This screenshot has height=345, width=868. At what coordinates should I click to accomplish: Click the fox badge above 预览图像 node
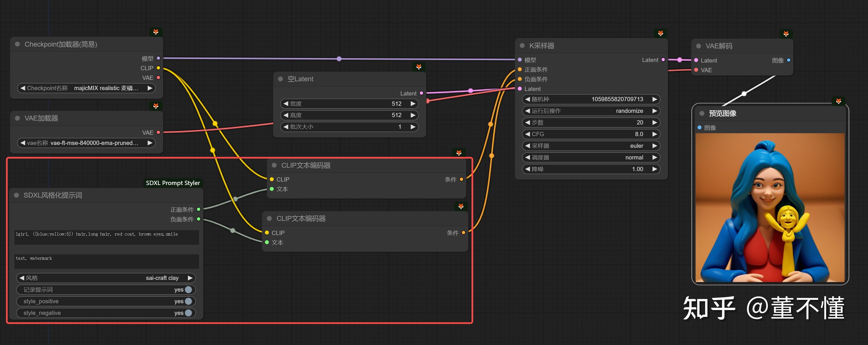[x=838, y=101]
